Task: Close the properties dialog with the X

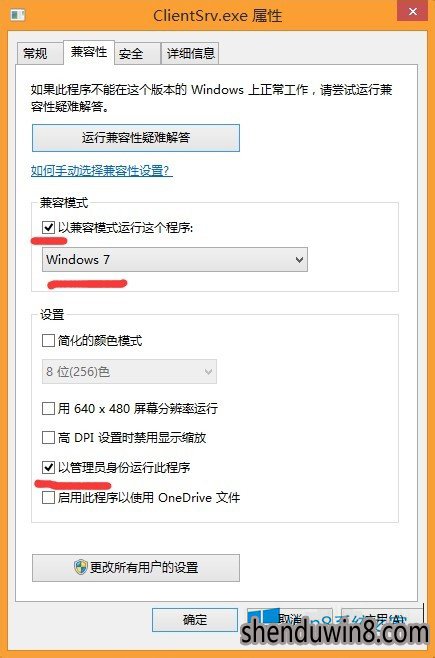Action: 413,12
